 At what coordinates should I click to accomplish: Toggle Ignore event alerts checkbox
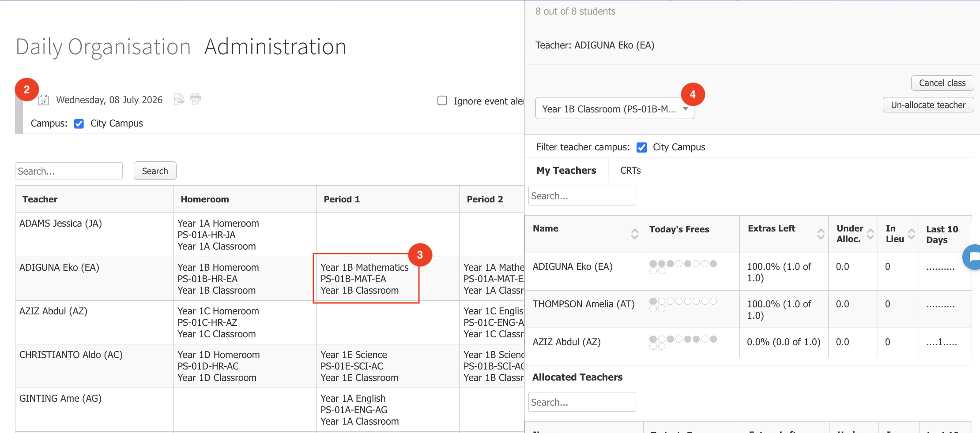pos(442,101)
